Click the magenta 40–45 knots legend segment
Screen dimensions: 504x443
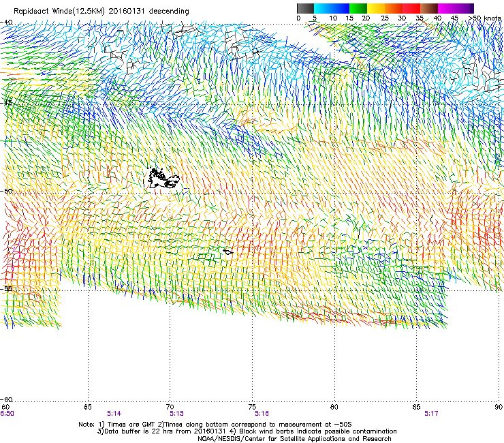pos(447,8)
